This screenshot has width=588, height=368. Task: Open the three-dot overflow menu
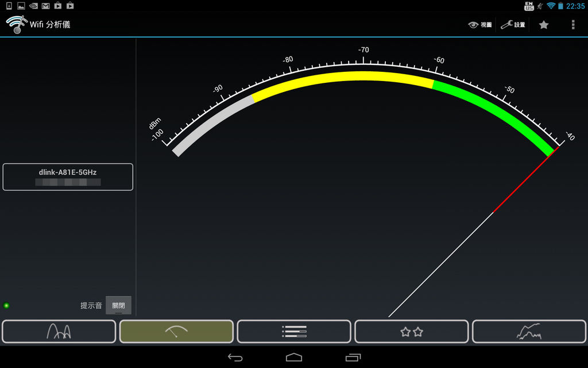click(x=573, y=25)
